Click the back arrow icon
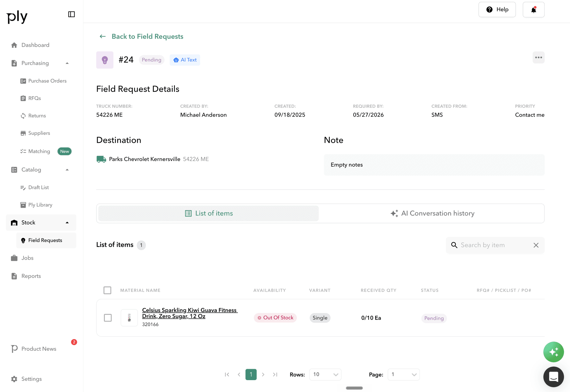Image resolution: width=570 pixels, height=392 pixels. (103, 36)
